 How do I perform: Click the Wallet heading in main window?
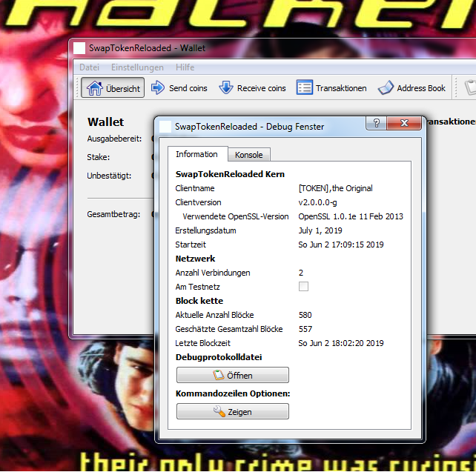pos(105,122)
